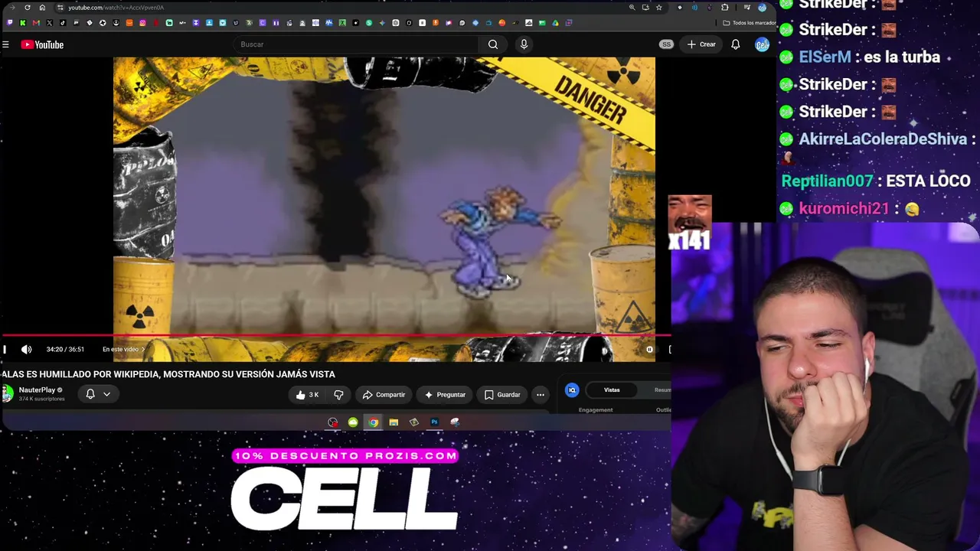Click the '34:20 / 36:51' time display
Screen dimensions: 980x551
(65, 350)
